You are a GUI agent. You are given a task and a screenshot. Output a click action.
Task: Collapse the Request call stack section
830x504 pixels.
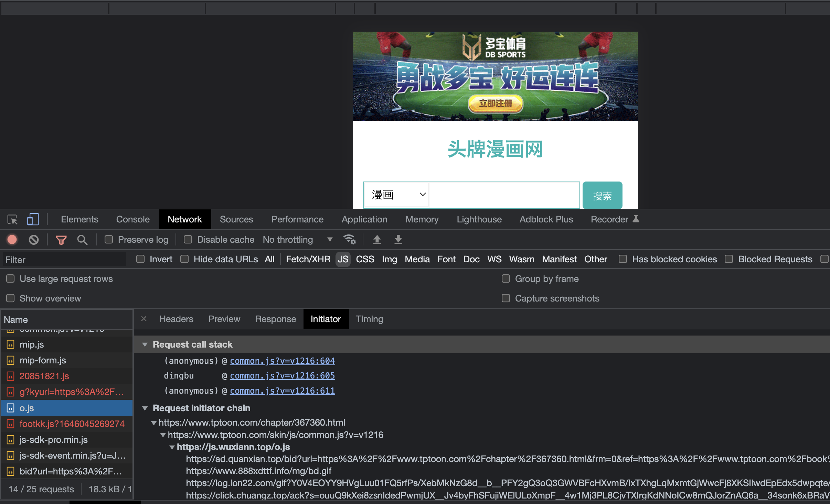coord(145,344)
